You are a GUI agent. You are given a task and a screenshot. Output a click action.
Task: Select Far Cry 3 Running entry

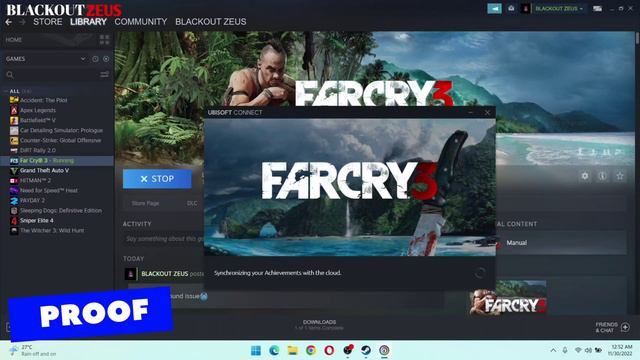[57, 160]
